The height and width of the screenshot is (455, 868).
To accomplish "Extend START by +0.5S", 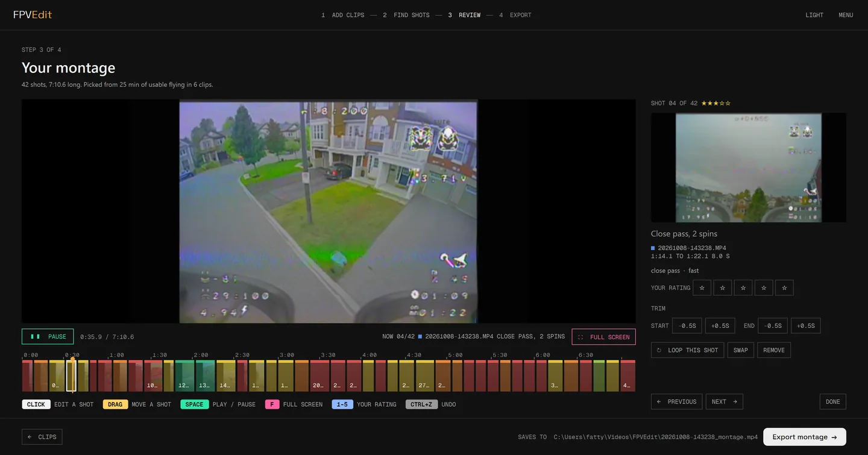I will [720, 326].
